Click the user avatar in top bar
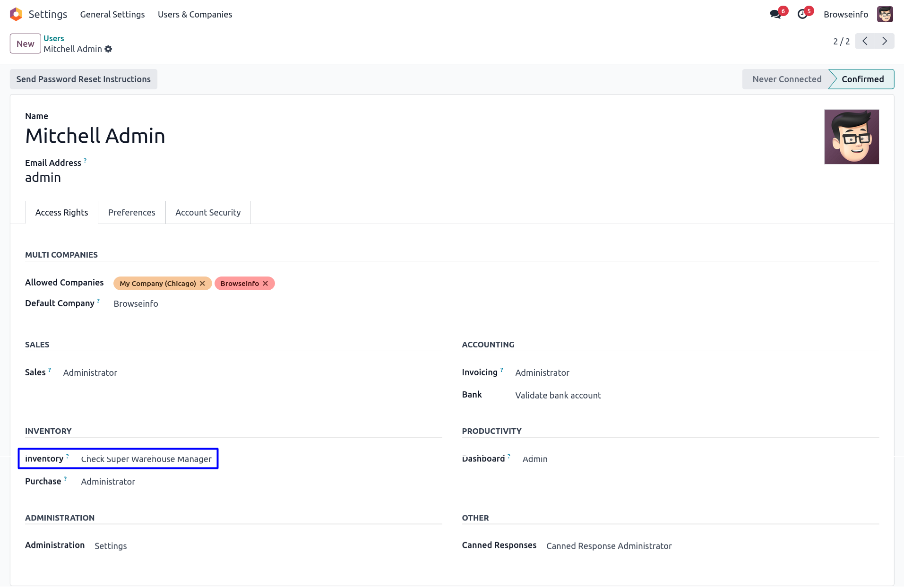 click(x=885, y=14)
